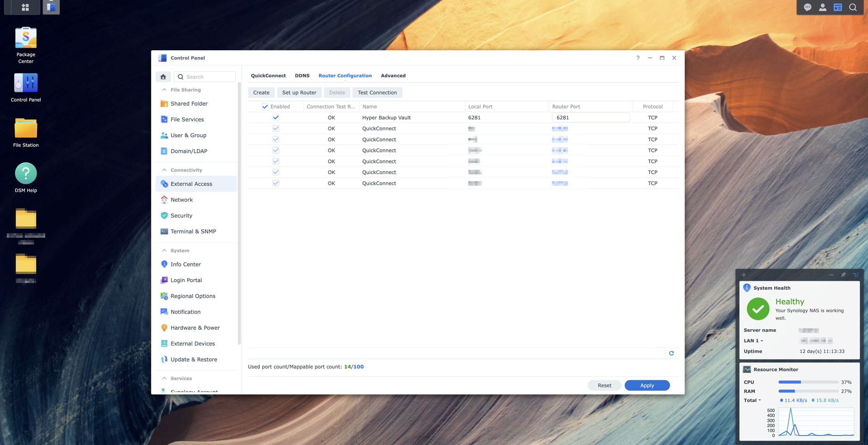
Task: Open the Total network dropdown in widget
Action: (x=752, y=401)
